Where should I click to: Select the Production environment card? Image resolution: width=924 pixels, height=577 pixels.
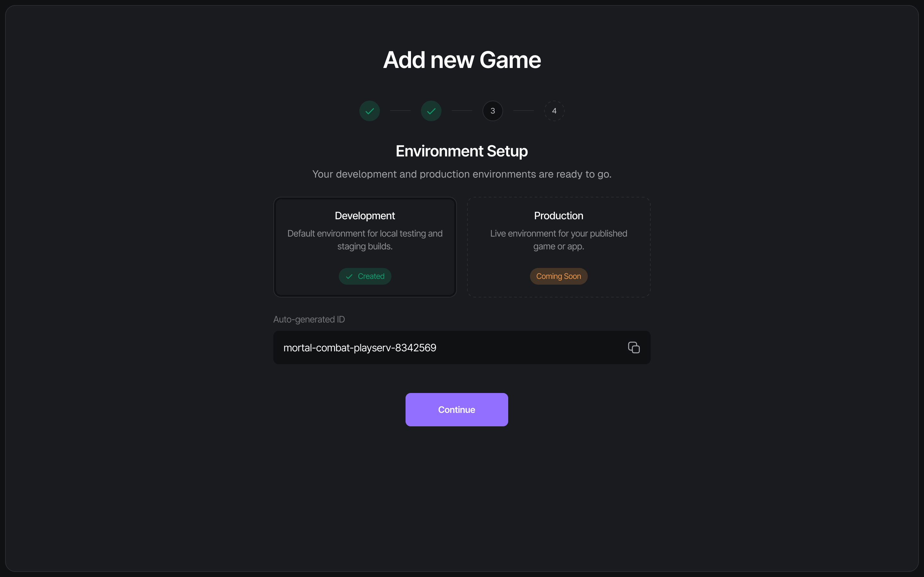(558, 247)
